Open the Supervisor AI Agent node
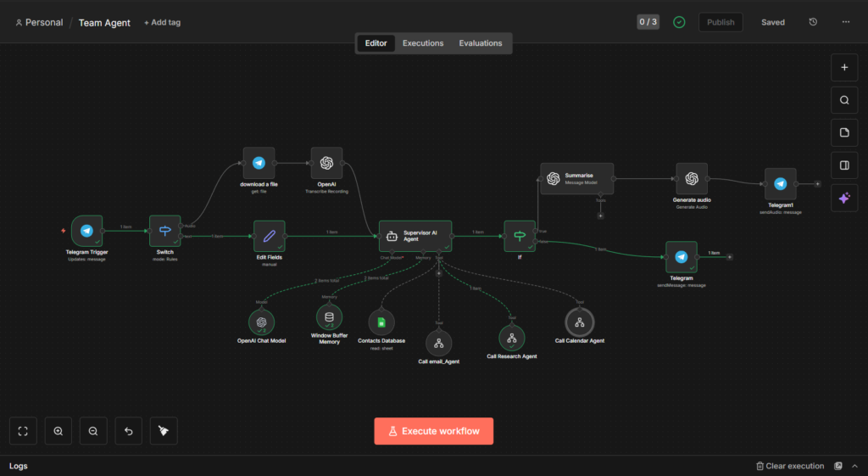The width and height of the screenshot is (868, 476). click(x=415, y=236)
